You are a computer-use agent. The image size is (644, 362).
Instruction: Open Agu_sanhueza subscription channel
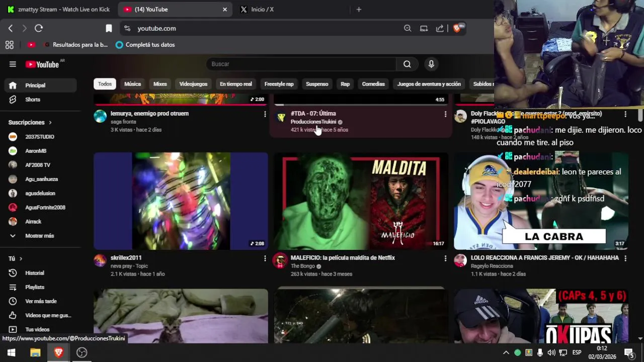pyautogui.click(x=40, y=179)
